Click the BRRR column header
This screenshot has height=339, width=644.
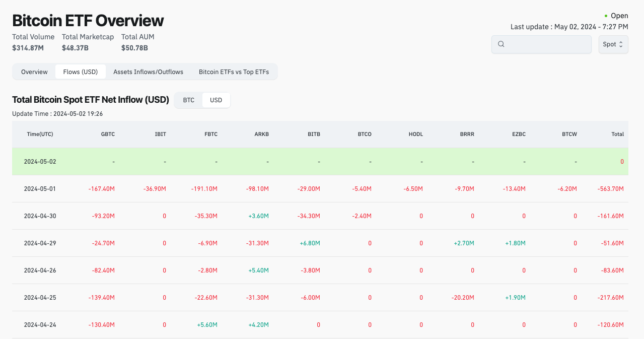point(467,134)
